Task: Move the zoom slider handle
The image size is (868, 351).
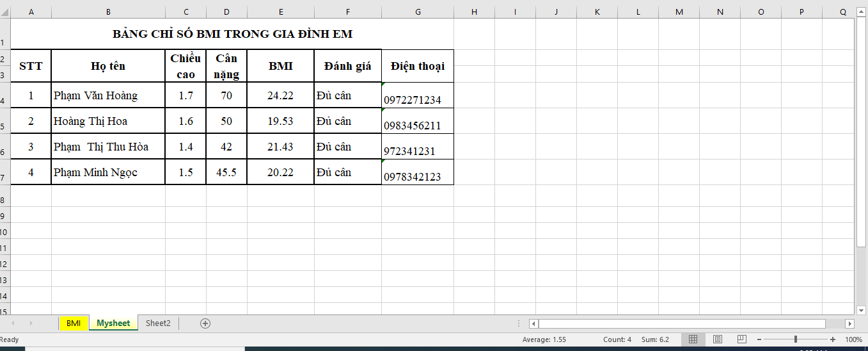Action: pos(796,339)
